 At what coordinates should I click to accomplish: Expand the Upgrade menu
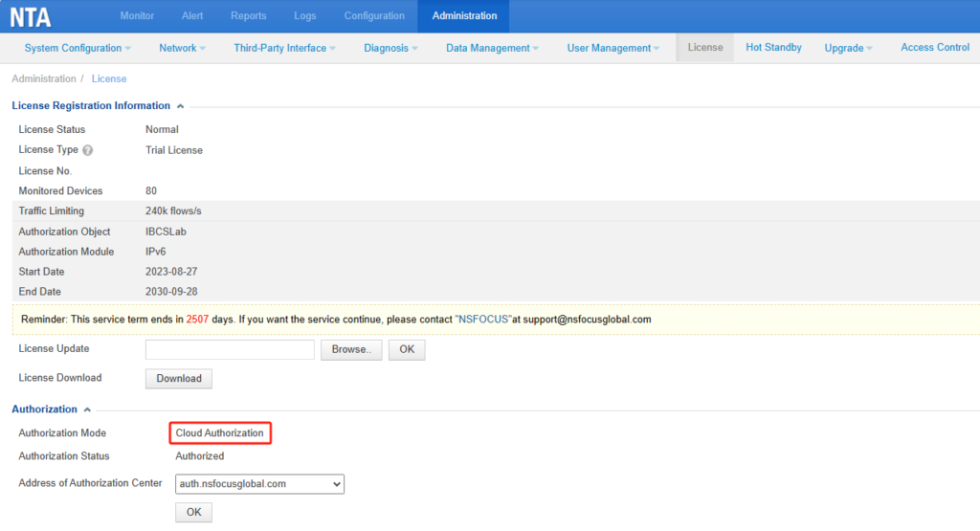[849, 48]
